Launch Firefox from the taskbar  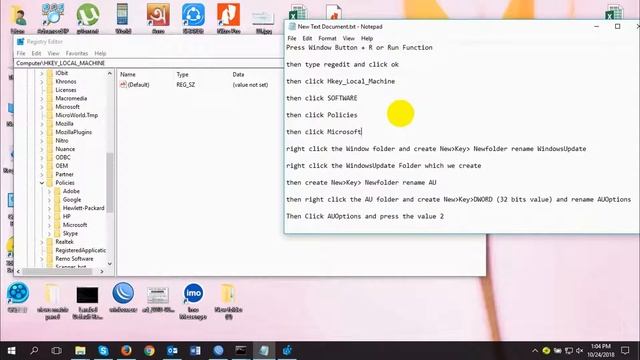pos(126,351)
